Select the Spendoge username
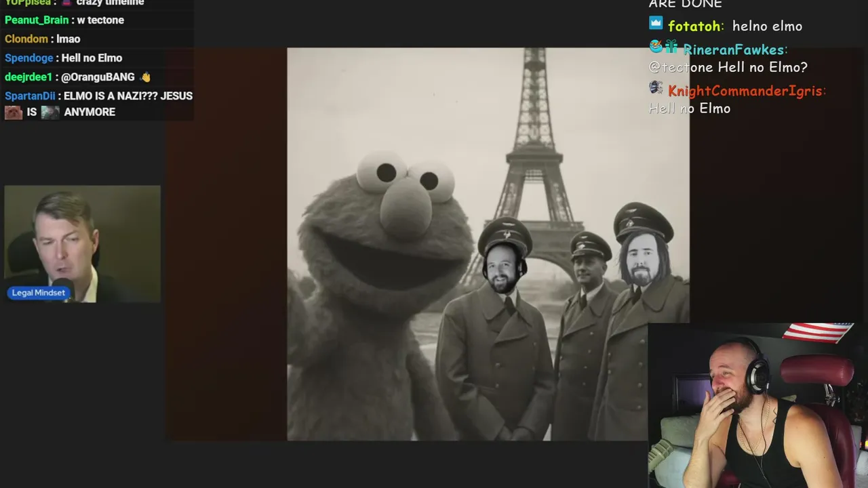The image size is (868, 488). (x=29, y=58)
